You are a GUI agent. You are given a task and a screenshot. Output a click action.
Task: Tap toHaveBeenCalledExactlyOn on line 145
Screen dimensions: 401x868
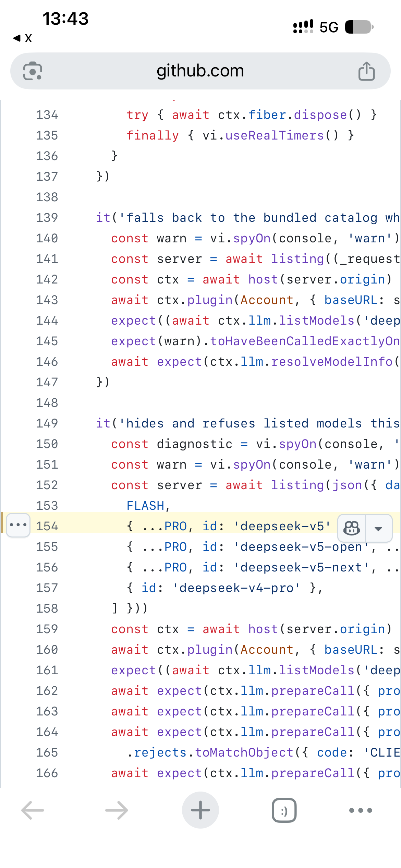305,341
